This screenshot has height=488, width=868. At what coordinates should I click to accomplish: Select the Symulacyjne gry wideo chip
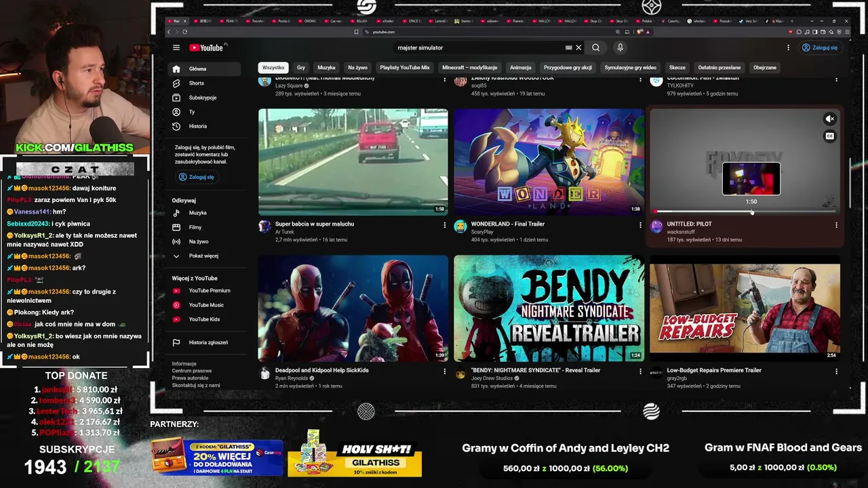[x=631, y=68]
